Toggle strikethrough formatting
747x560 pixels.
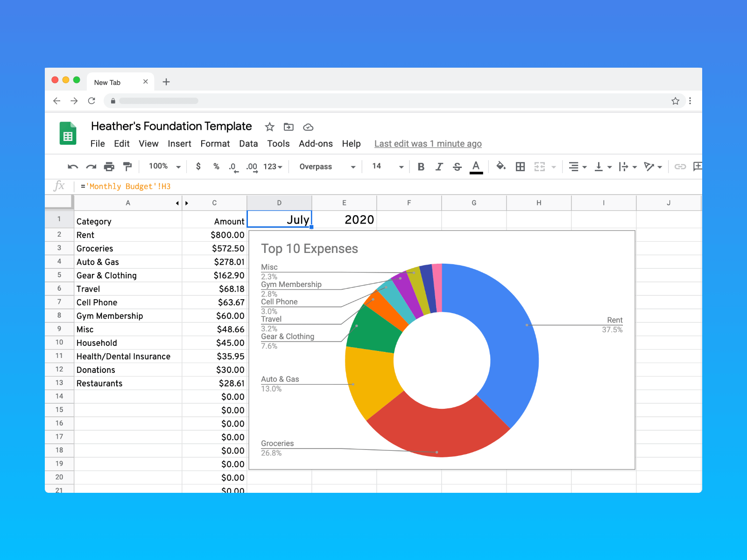pyautogui.click(x=457, y=166)
